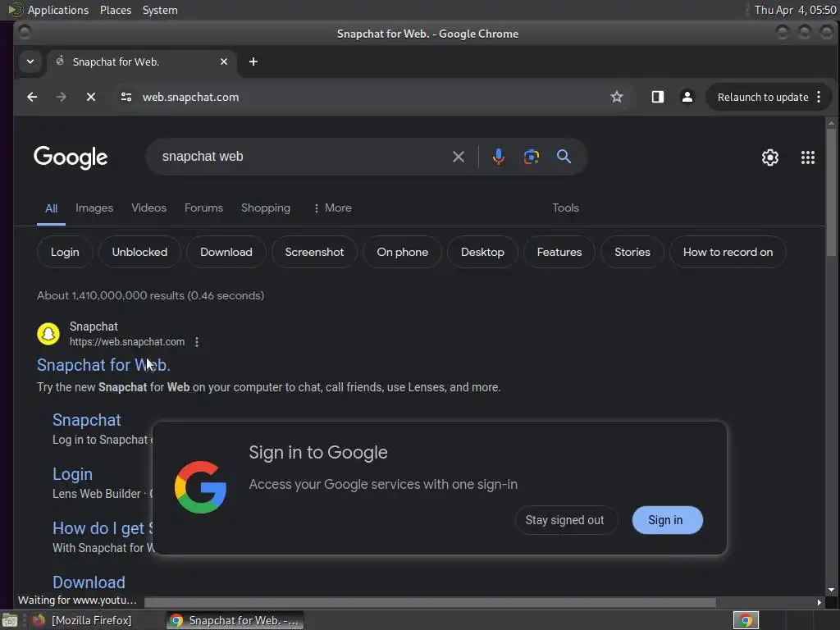Screen dimensions: 840x630
Task: Select the Screenshot filter chip
Action: [314, 252]
